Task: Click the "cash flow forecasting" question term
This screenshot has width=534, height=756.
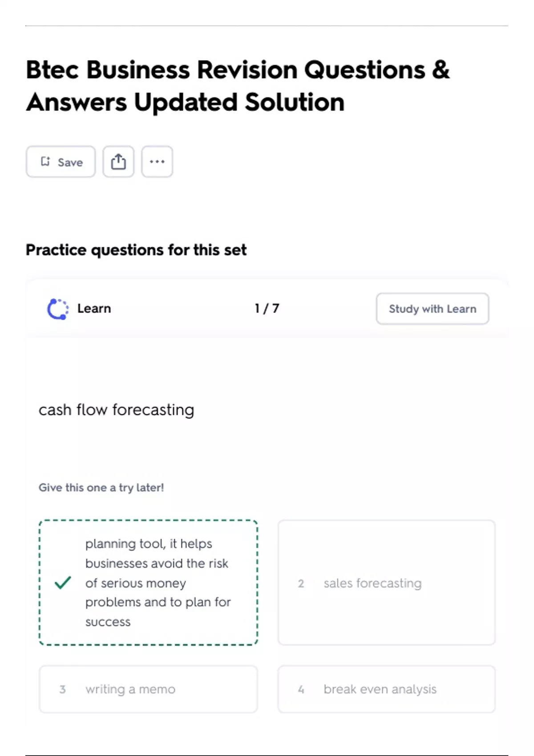Action: point(117,410)
